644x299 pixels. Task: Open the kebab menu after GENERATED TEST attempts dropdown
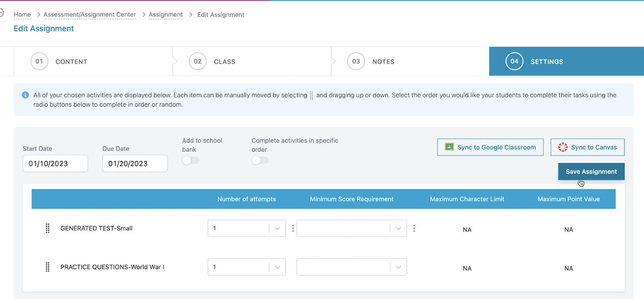tap(293, 228)
